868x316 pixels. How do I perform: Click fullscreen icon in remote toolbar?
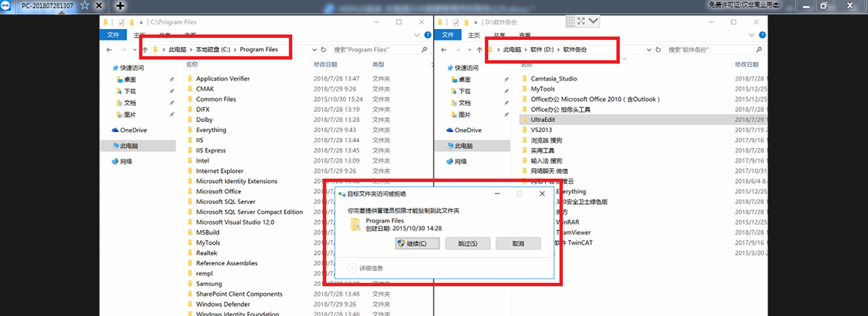pyautogui.click(x=581, y=20)
